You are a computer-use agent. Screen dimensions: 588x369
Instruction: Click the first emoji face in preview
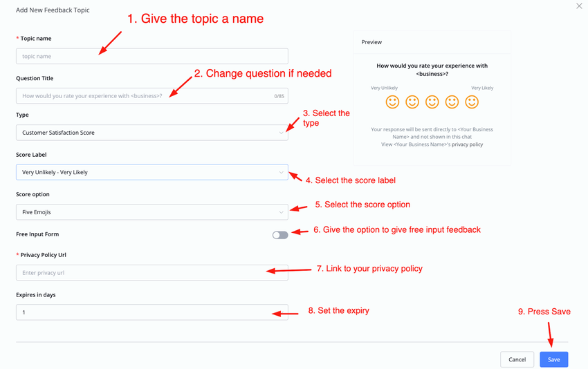coord(392,102)
